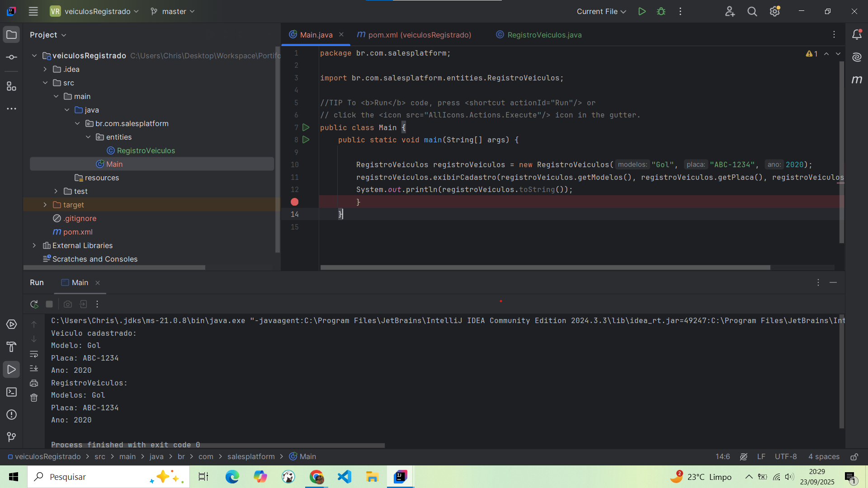Run main method from gutter line 8

[306, 140]
